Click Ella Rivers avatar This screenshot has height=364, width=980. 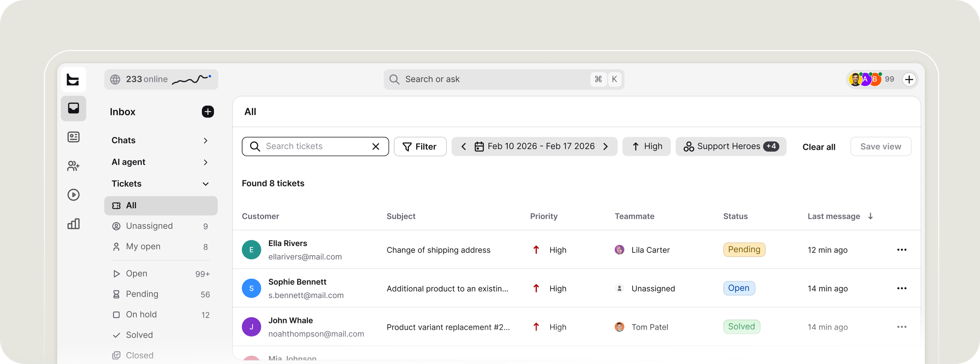pyautogui.click(x=251, y=249)
